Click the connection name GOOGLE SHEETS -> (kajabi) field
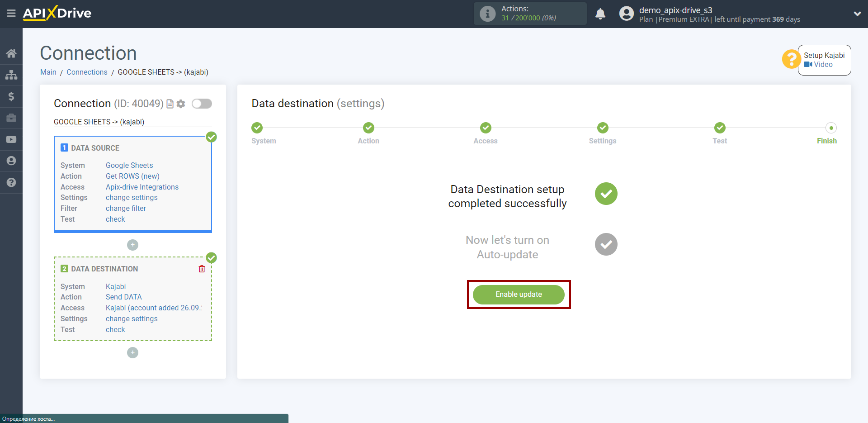 tap(132, 122)
